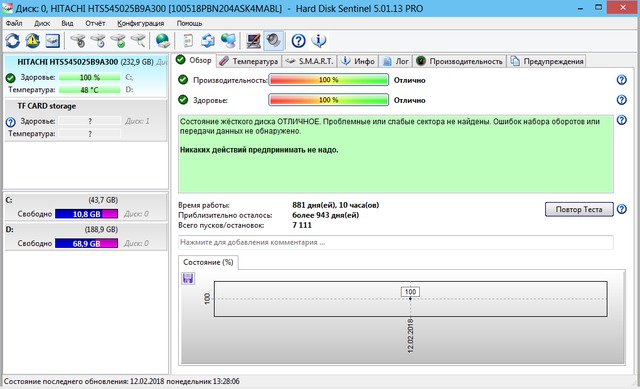The width and height of the screenshot is (640, 389).
Task: Select HITACHI HTS545025B9A300 disk in list
Action: [x=85, y=76]
